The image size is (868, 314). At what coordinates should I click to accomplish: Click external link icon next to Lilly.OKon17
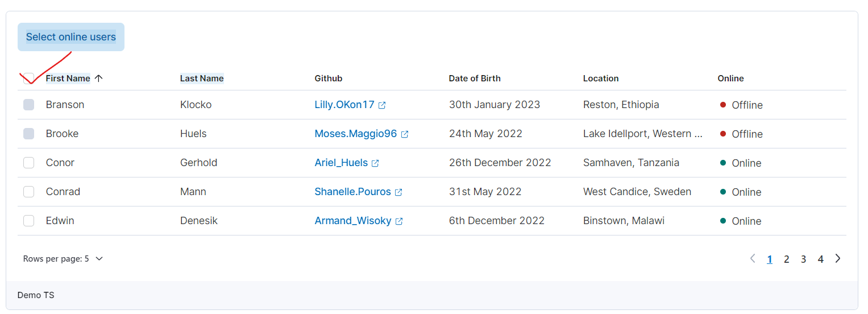tap(382, 105)
